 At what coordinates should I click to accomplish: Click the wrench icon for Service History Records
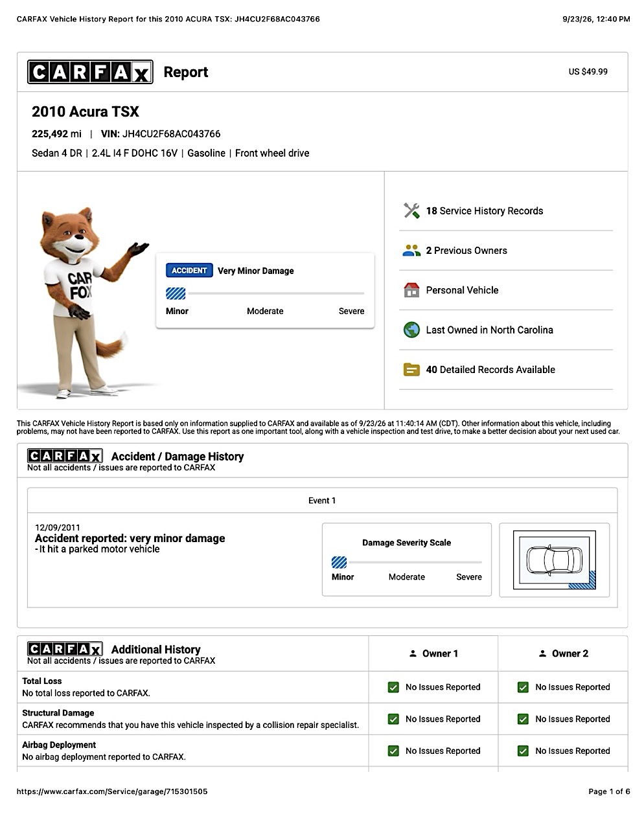coord(411,210)
